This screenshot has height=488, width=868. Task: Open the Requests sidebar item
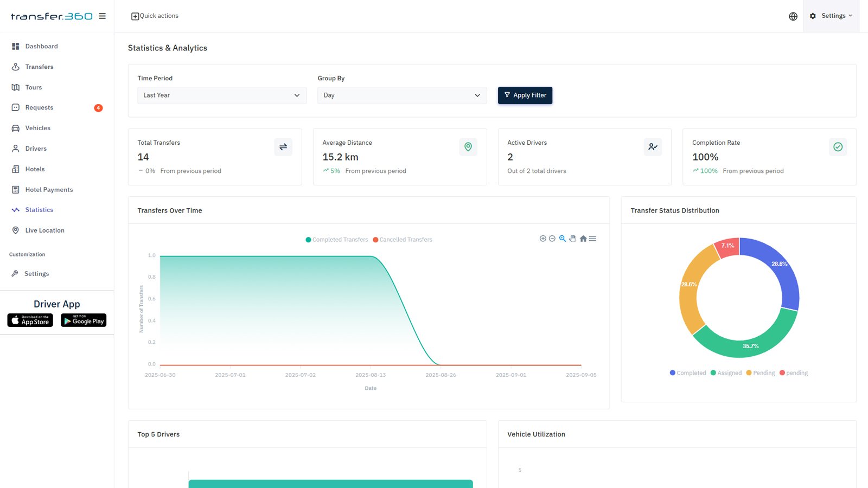[x=39, y=107]
